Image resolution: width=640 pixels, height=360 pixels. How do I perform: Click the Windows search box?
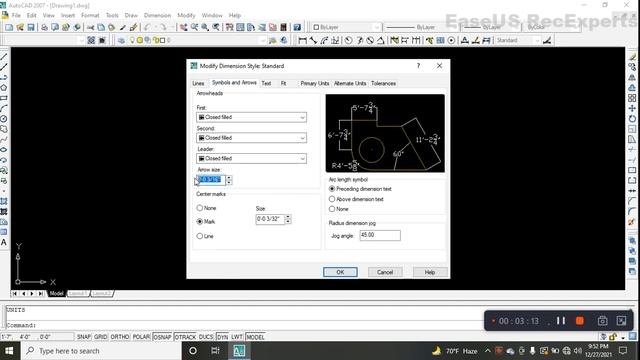[101, 351]
